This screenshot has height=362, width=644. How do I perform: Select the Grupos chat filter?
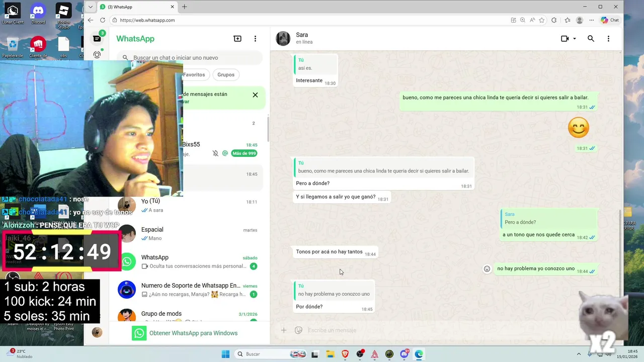tap(226, 74)
